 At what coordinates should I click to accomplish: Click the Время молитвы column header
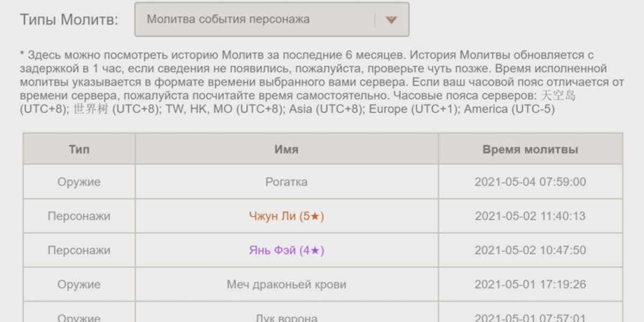coord(530,149)
